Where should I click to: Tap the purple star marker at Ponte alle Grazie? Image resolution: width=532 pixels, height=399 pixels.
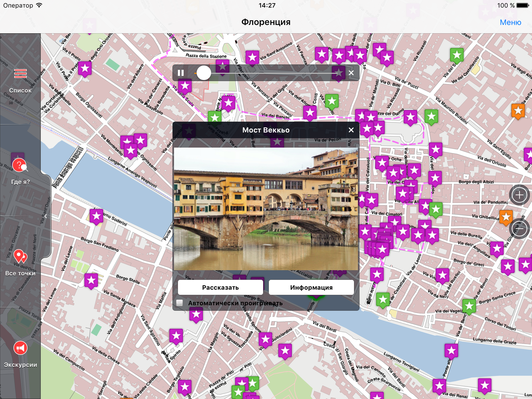451,351
